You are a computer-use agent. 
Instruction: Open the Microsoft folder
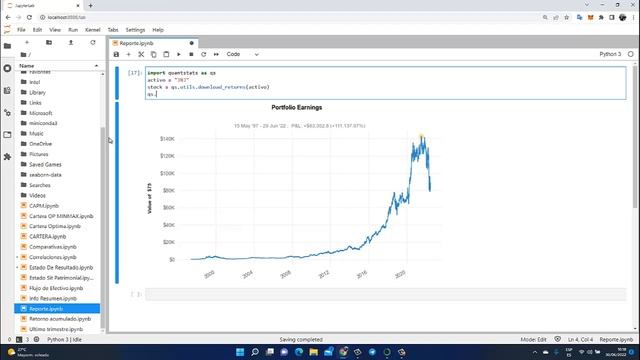point(57,113)
